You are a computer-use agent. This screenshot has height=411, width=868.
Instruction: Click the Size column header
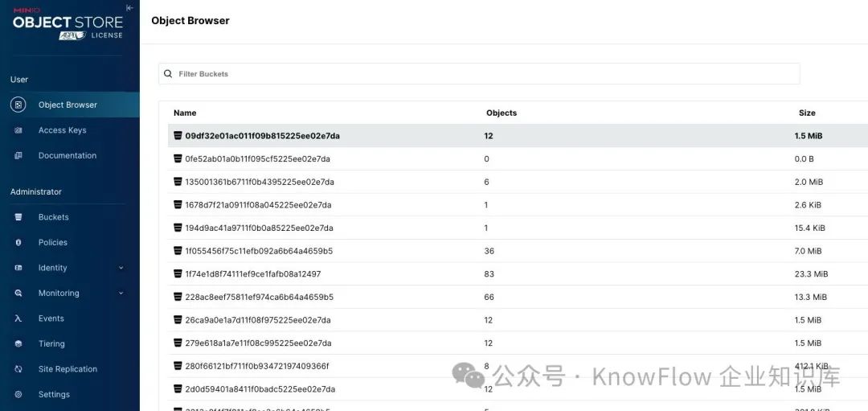coord(807,113)
